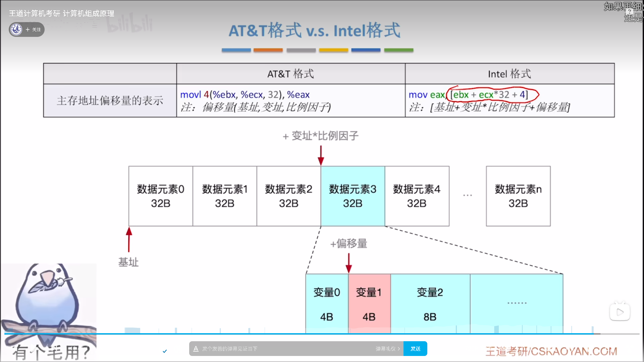Viewport: 644px width, 362px height.
Task: Click the video title 王道计算机考研 计算机组成原理
Action: pyautogui.click(x=61, y=13)
